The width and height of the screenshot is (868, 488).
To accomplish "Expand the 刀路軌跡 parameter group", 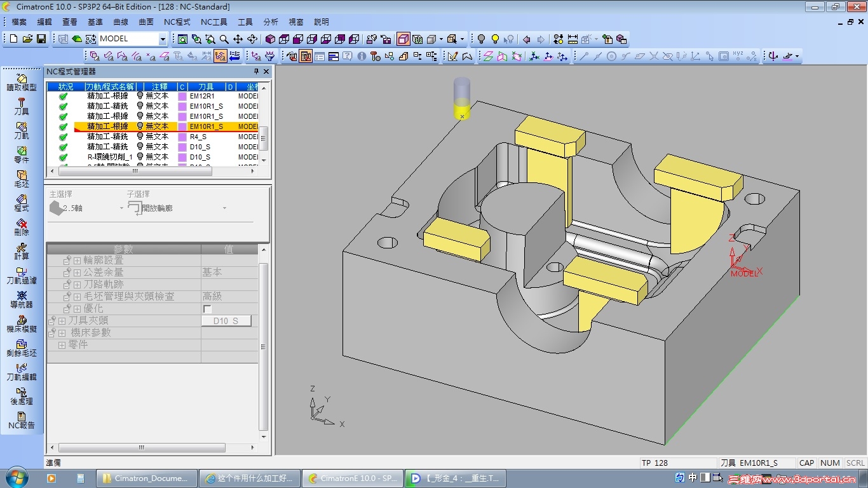I will coord(78,285).
